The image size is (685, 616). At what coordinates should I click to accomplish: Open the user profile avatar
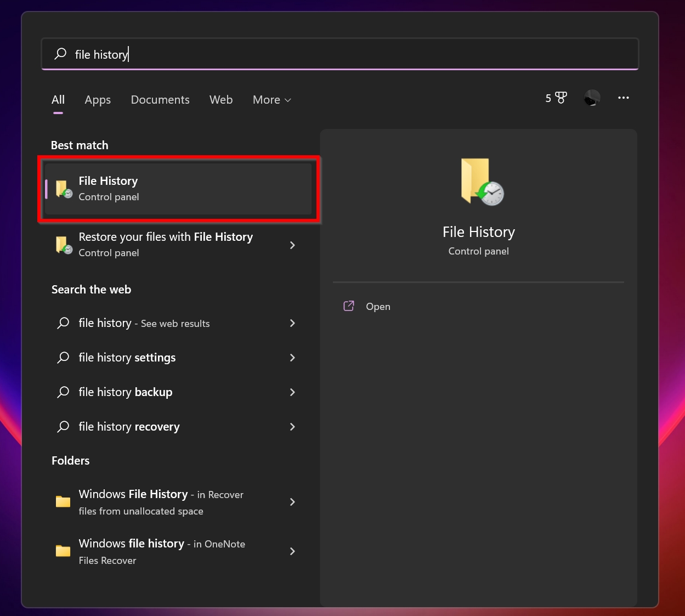click(592, 98)
